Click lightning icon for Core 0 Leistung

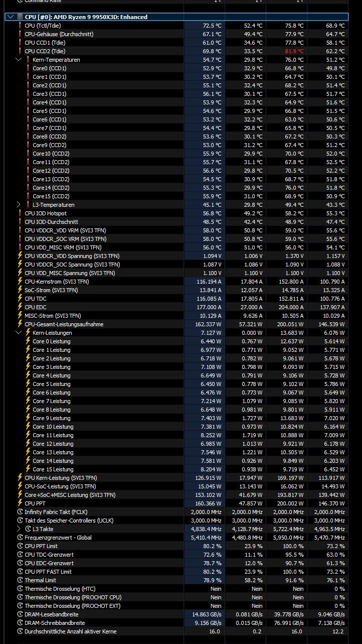pos(28,341)
